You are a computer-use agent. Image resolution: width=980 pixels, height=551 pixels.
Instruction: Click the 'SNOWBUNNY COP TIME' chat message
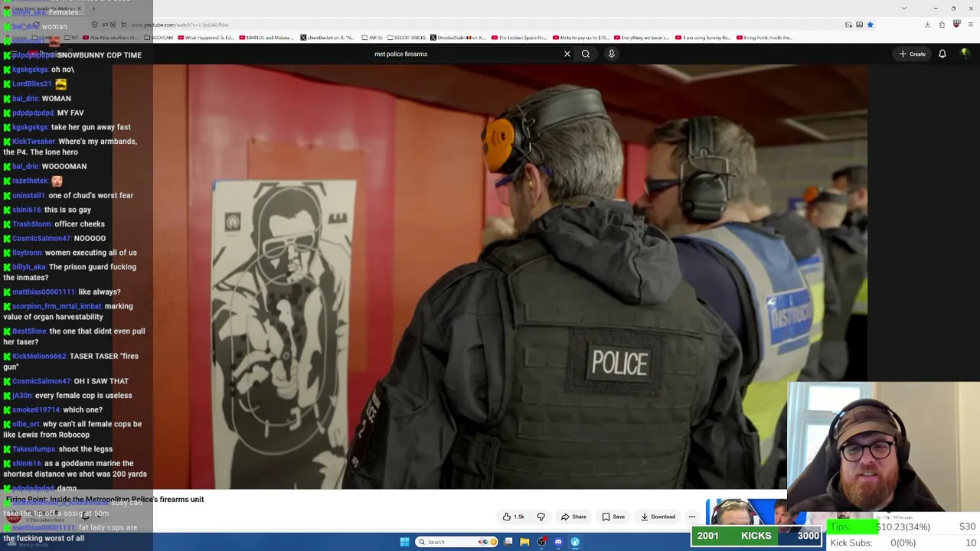(x=99, y=55)
